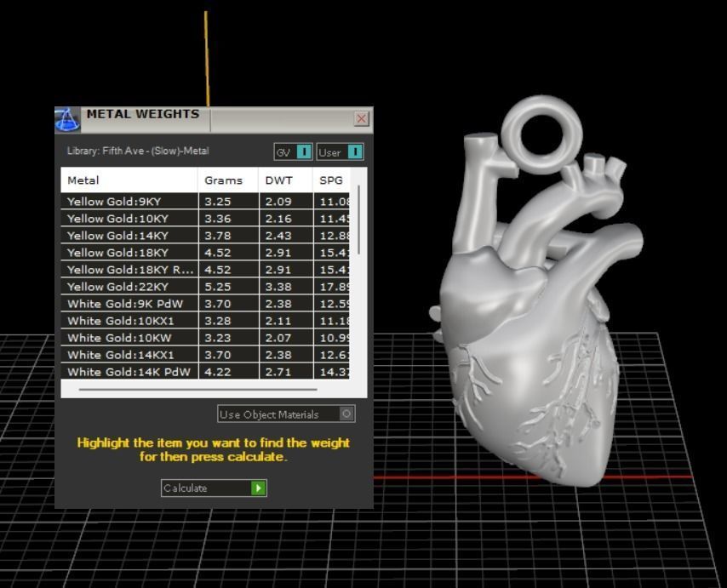Select the Yellow Gold:9KY row
The height and width of the screenshot is (588, 727).
[205, 202]
